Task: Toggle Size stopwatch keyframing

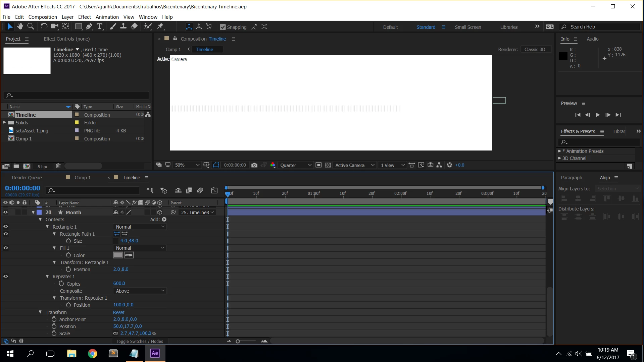Action: [68, 241]
